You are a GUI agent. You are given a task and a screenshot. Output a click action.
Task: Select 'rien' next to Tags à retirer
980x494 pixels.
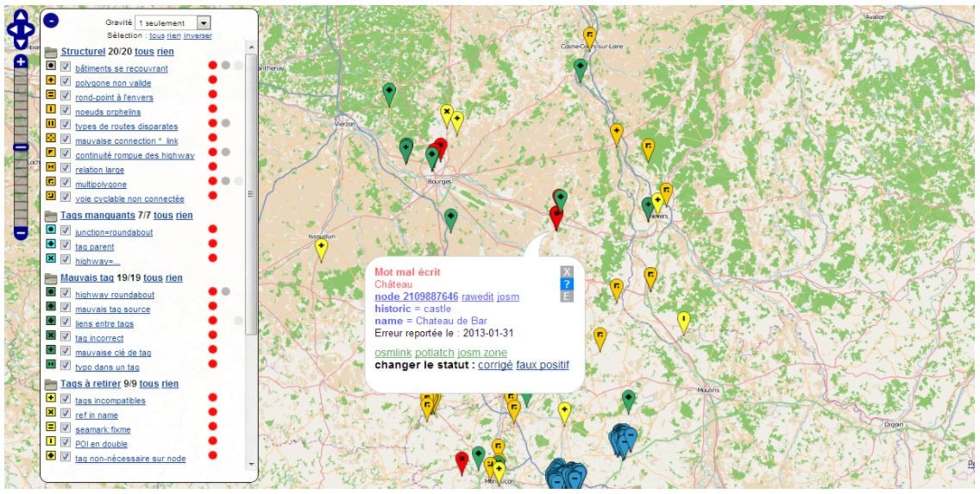click(170, 384)
